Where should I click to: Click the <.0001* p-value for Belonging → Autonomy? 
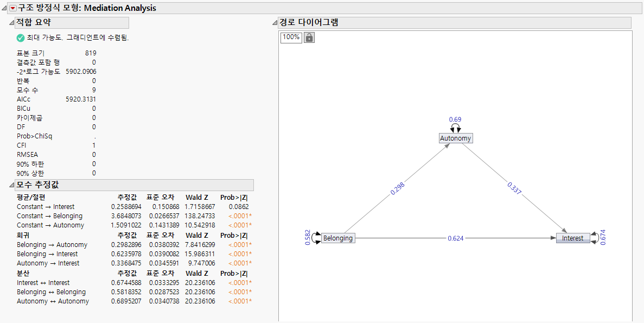tap(240, 245)
